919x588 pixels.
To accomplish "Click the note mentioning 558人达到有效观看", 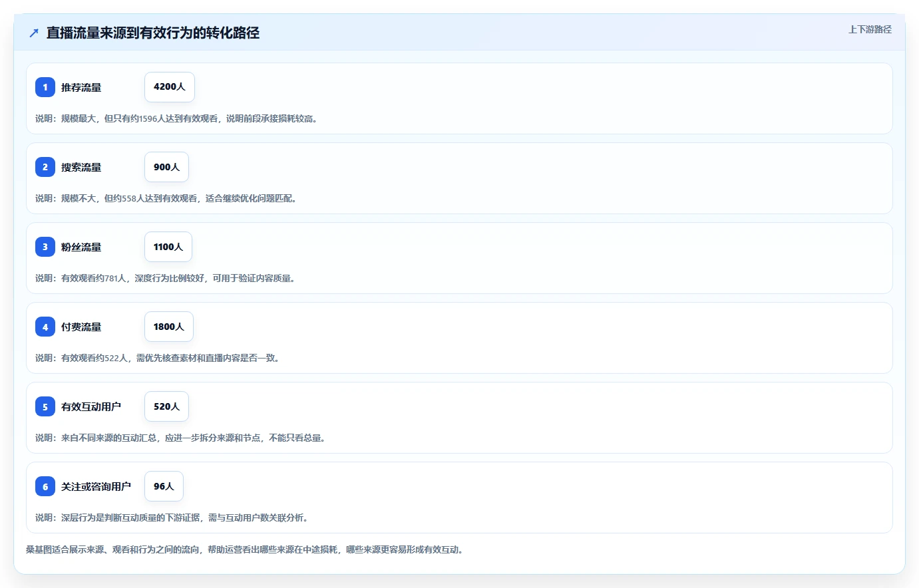I will click(167, 198).
